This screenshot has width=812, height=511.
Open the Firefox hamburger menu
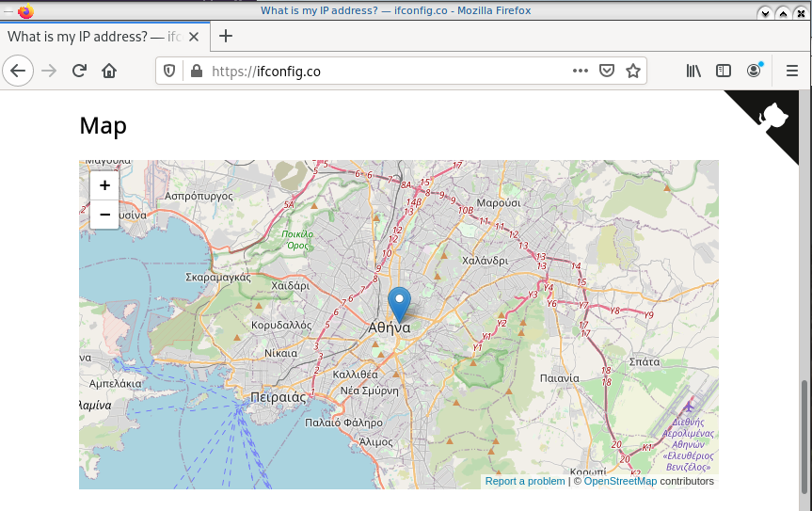point(791,71)
